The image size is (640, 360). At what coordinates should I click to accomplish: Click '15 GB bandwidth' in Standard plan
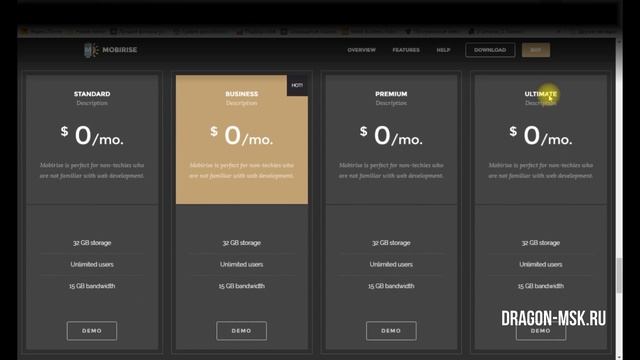(92, 286)
